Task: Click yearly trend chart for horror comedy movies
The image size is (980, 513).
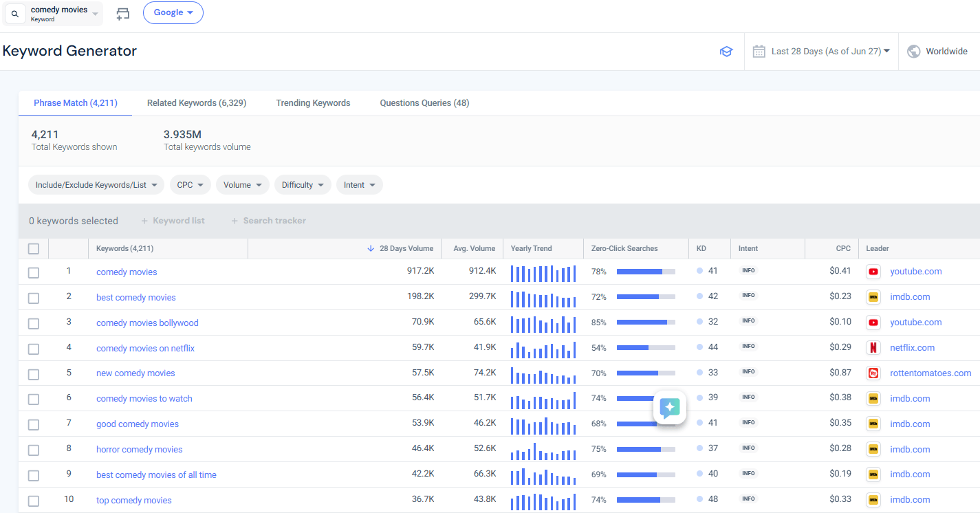Action: click(543, 451)
